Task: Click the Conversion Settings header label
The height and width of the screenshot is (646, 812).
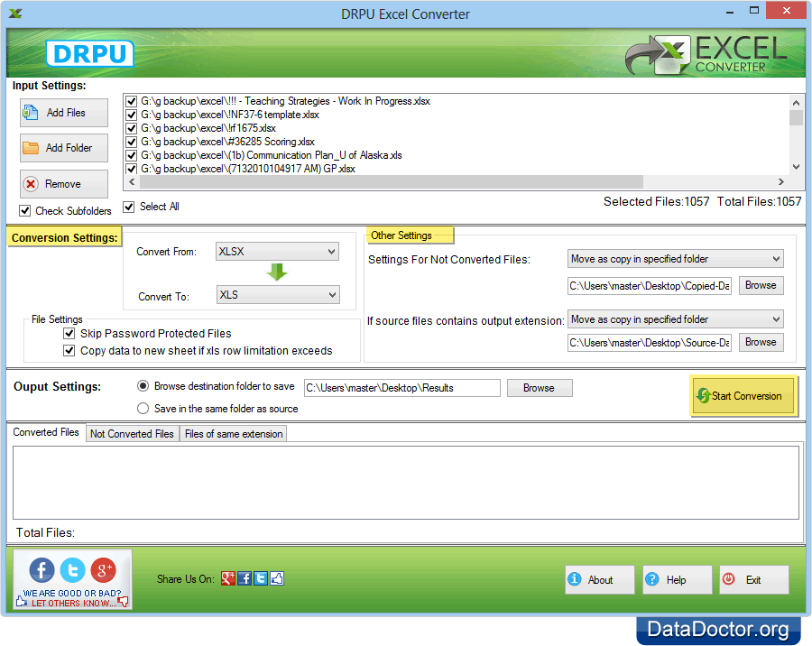Action: pyautogui.click(x=65, y=237)
